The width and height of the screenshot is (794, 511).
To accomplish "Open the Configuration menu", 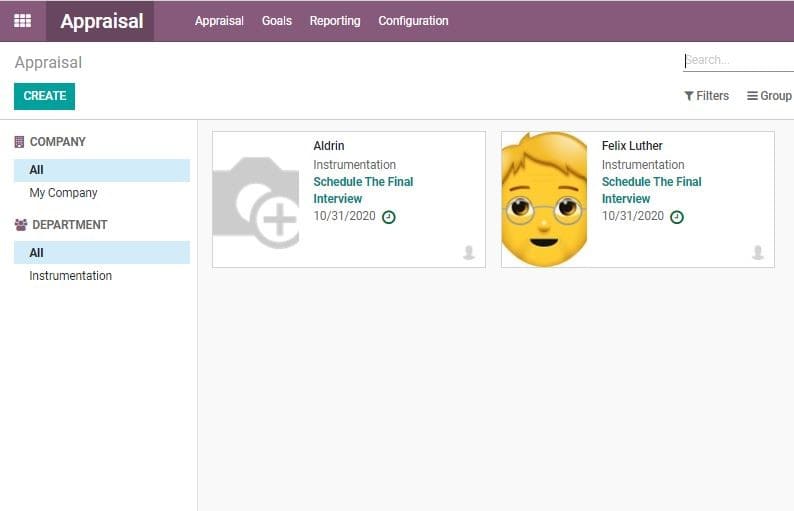I will pyautogui.click(x=413, y=21).
